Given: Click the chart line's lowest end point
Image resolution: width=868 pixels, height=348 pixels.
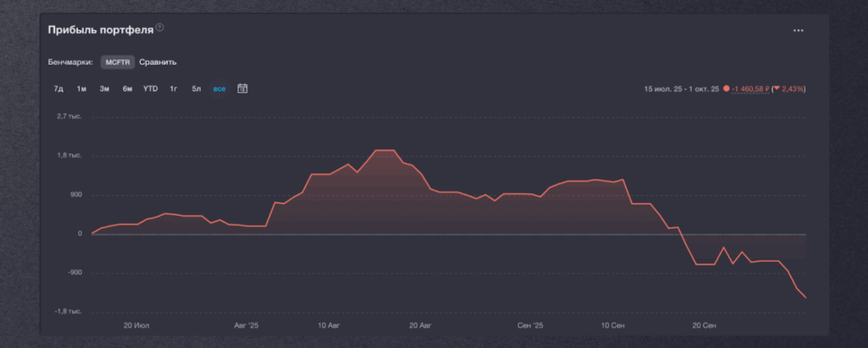Looking at the screenshot, I should pyautogui.click(x=804, y=297).
